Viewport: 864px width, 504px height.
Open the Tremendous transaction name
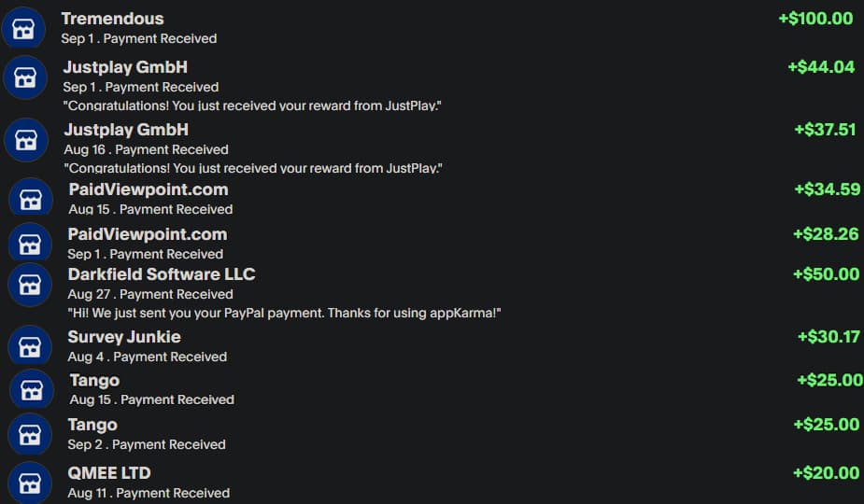click(112, 19)
